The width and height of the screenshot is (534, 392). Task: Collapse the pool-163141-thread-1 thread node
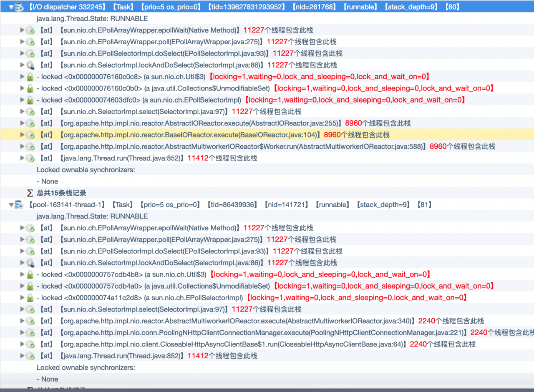tap(11, 205)
